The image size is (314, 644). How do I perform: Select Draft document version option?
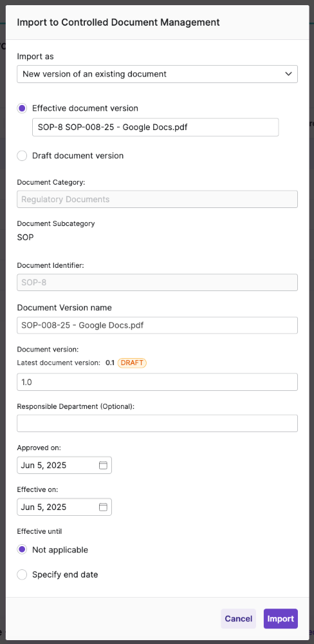point(22,156)
